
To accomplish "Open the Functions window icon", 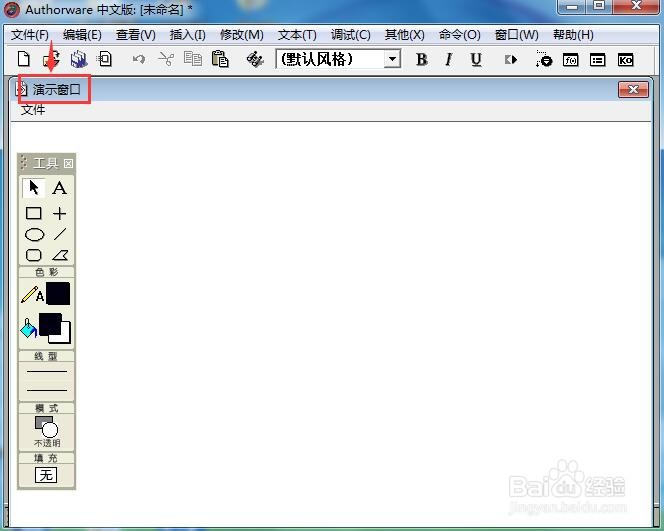I will tap(570, 60).
